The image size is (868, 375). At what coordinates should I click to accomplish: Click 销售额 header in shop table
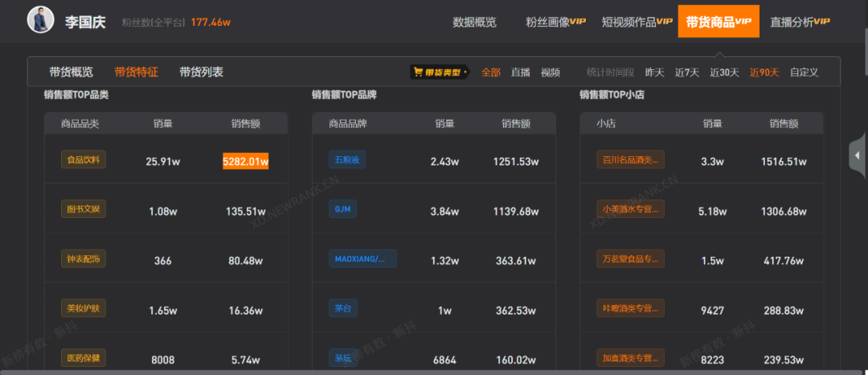point(784,123)
